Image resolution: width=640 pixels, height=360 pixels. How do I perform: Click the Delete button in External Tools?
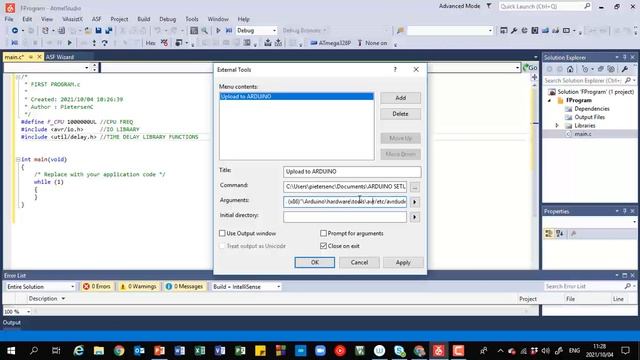point(400,114)
